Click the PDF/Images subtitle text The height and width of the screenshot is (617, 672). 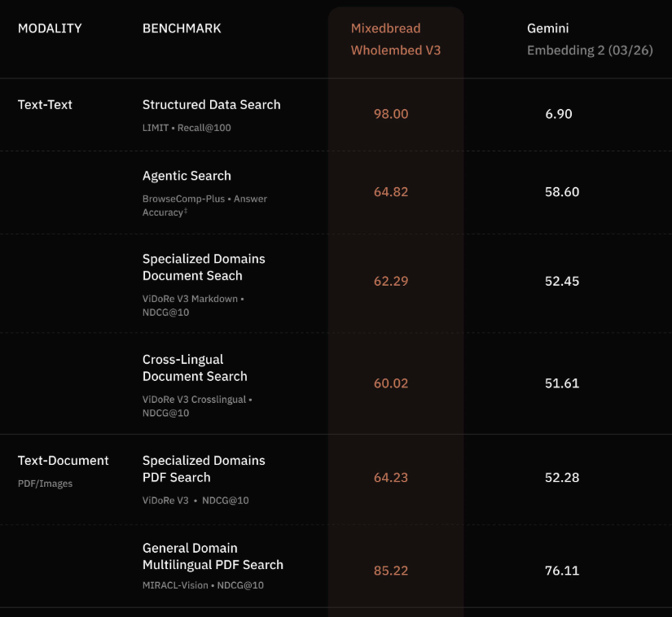click(45, 484)
